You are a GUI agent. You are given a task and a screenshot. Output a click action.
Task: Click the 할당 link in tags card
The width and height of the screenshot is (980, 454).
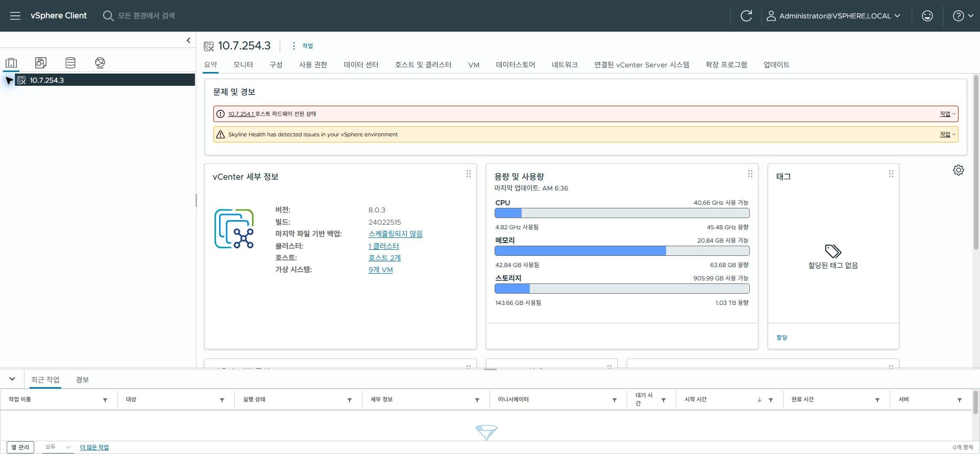click(781, 338)
